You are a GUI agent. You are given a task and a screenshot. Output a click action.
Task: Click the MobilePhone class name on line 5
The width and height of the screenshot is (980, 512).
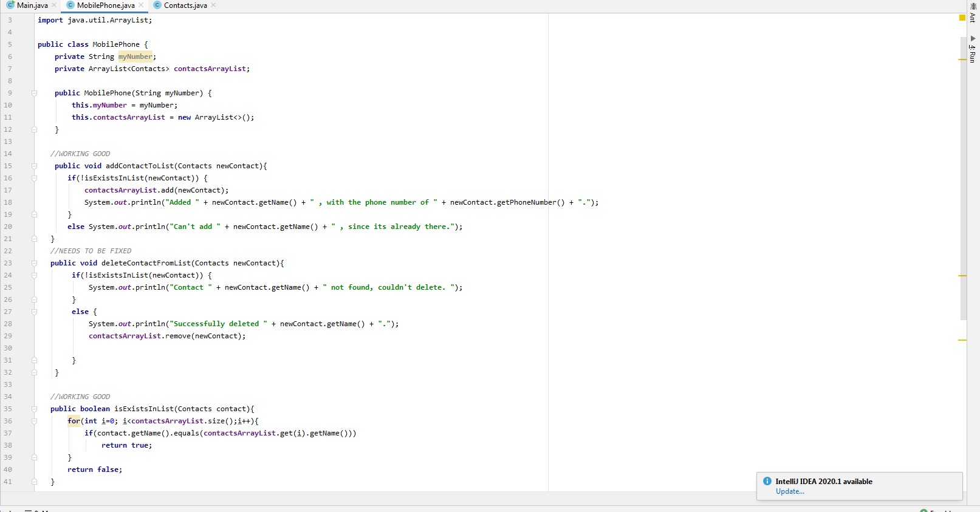116,44
